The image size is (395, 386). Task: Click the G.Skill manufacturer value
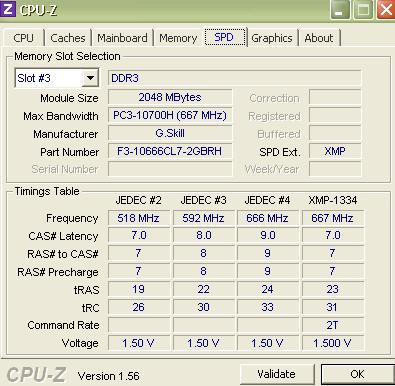[x=170, y=133]
